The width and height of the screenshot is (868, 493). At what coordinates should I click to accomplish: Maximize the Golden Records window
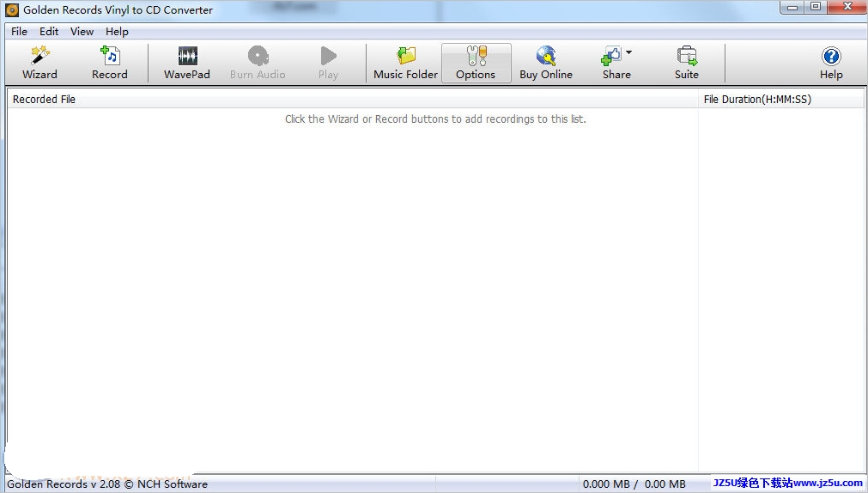[816, 7]
